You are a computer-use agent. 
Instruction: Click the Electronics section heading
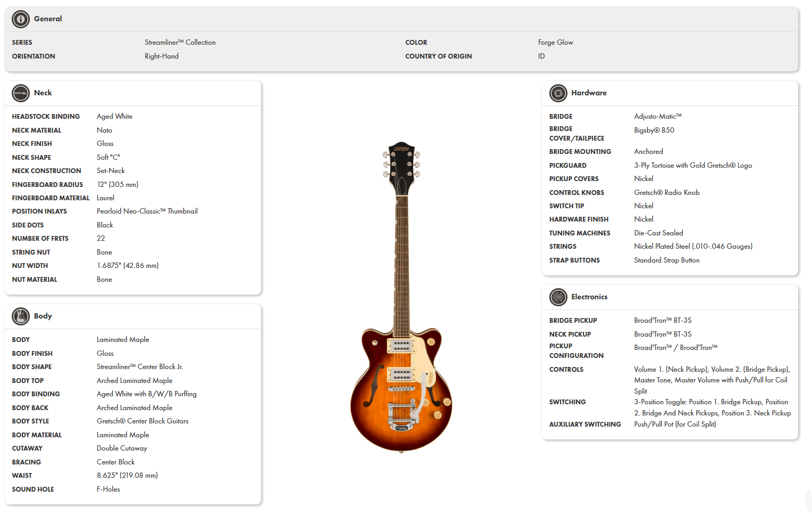[x=589, y=297]
